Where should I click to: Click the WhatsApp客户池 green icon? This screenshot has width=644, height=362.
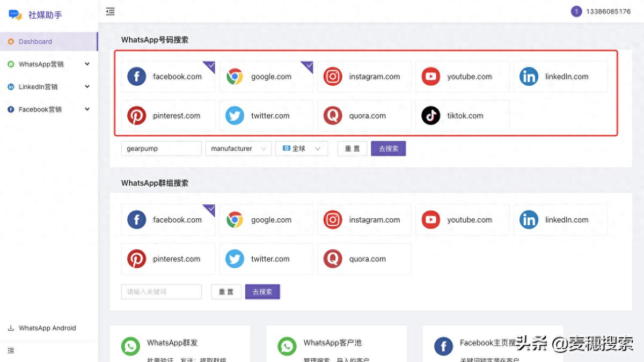tap(287, 346)
